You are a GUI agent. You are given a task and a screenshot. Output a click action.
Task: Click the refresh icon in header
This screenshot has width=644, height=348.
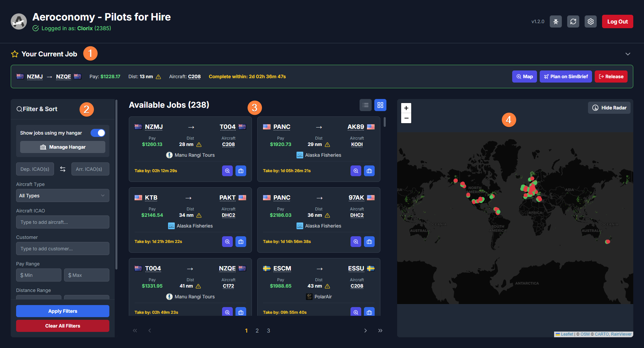[x=573, y=21]
